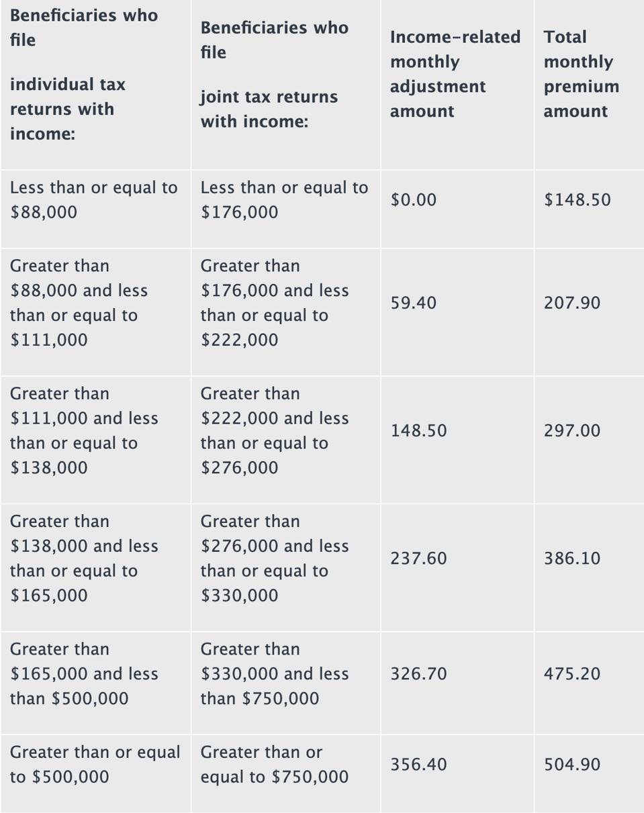
Task: Select "Less than or equal to $88,000" cell
Action: pyautogui.click(x=94, y=200)
